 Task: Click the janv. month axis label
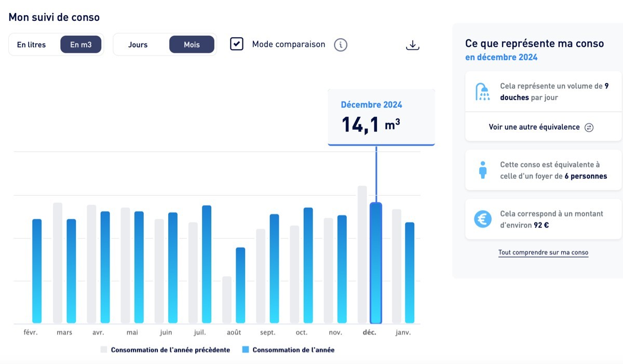tap(402, 332)
